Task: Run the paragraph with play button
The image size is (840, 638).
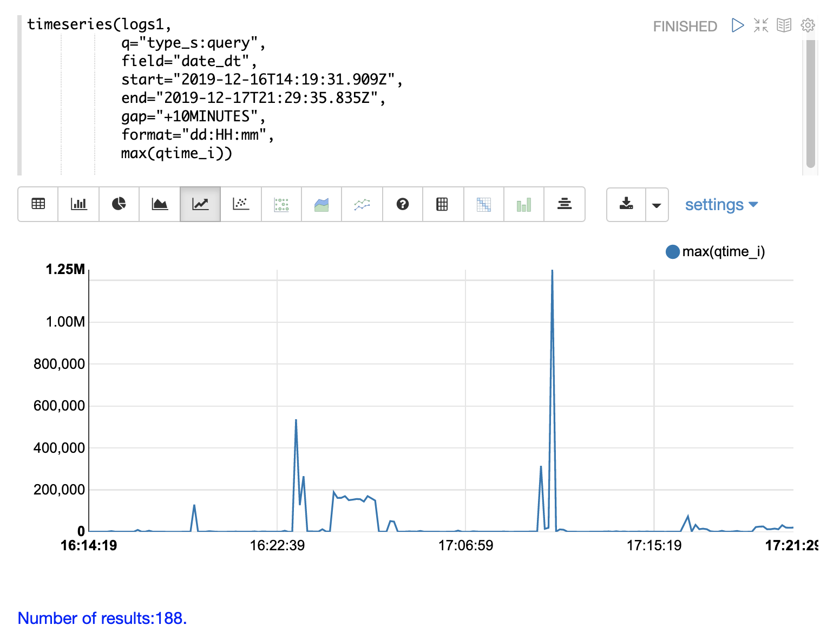Action: [737, 25]
